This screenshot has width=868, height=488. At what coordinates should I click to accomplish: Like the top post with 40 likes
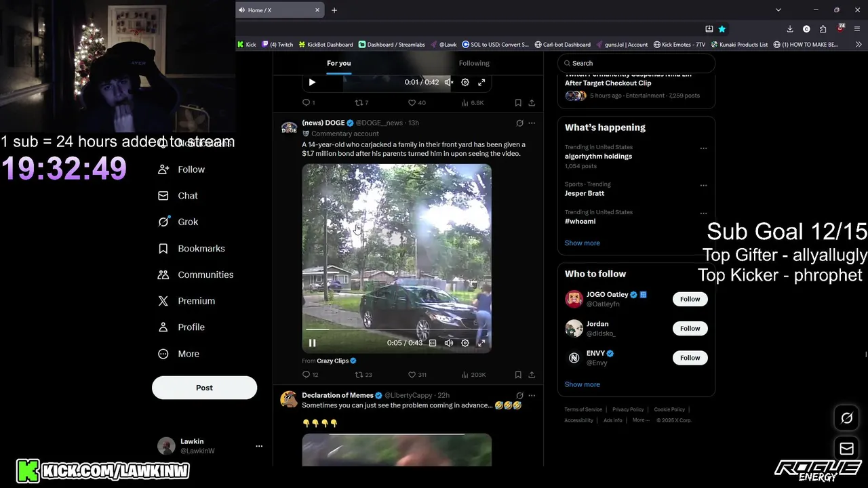(x=416, y=103)
